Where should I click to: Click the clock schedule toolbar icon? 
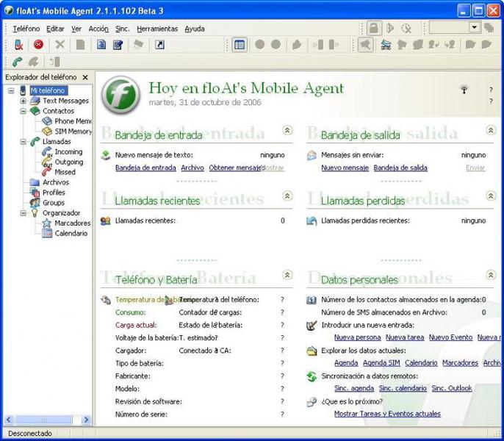[x=406, y=29]
